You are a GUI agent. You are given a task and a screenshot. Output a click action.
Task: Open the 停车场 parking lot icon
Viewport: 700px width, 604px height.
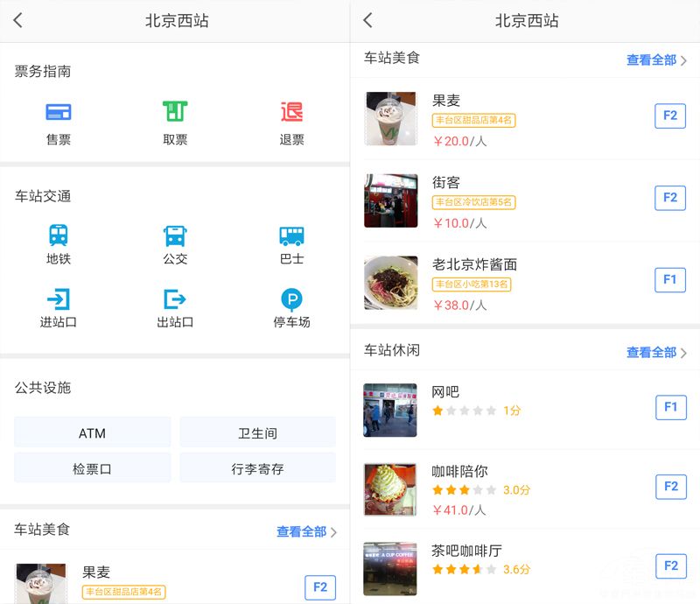tap(291, 300)
